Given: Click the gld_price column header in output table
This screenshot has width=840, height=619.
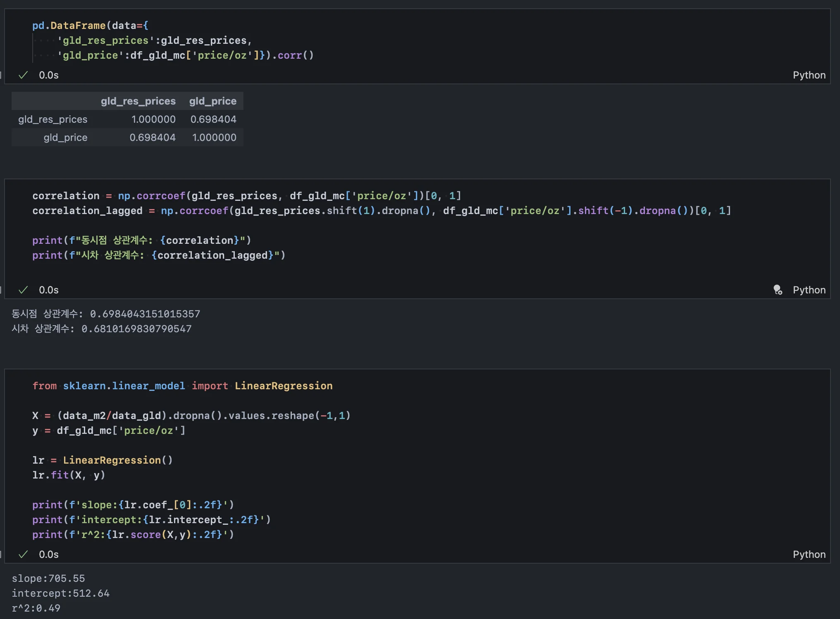Looking at the screenshot, I should coord(212,101).
